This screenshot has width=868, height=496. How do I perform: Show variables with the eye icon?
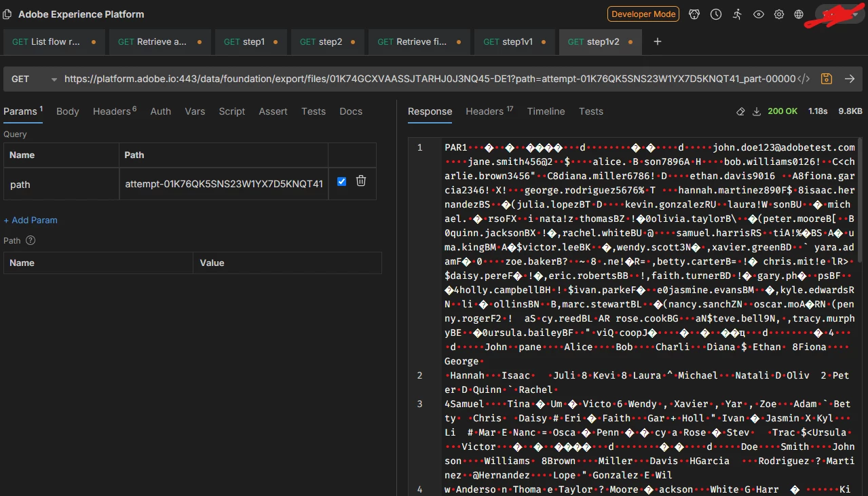[759, 14]
